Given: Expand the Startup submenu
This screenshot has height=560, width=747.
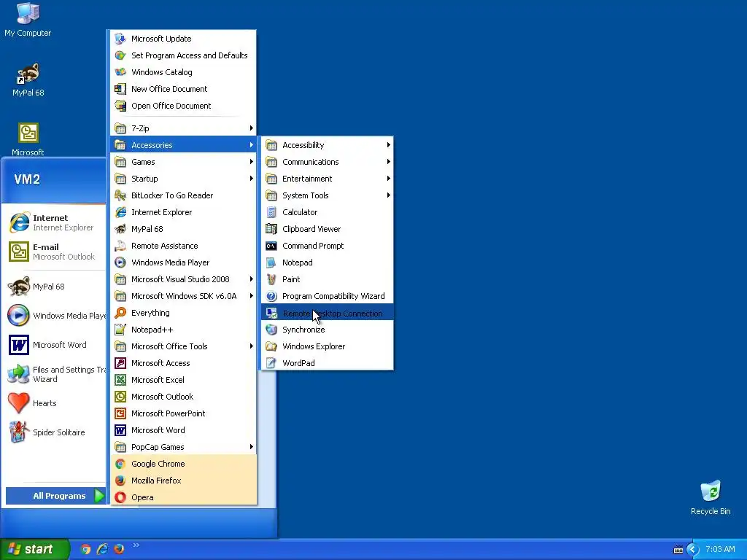Looking at the screenshot, I should pos(183,179).
